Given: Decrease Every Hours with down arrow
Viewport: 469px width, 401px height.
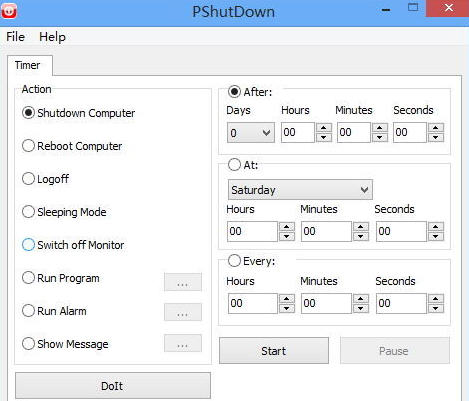Looking at the screenshot, I should pos(287,308).
